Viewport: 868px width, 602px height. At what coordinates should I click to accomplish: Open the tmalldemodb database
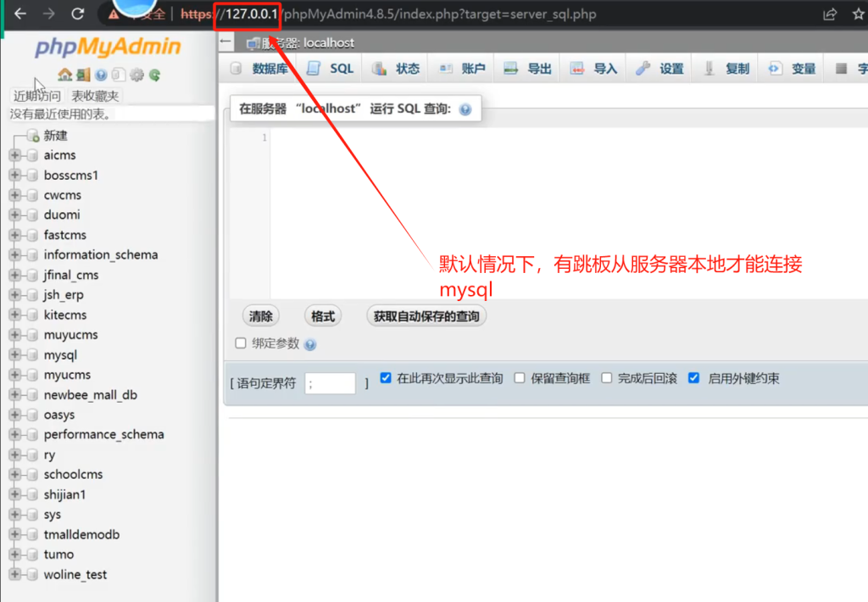pyautogui.click(x=81, y=534)
